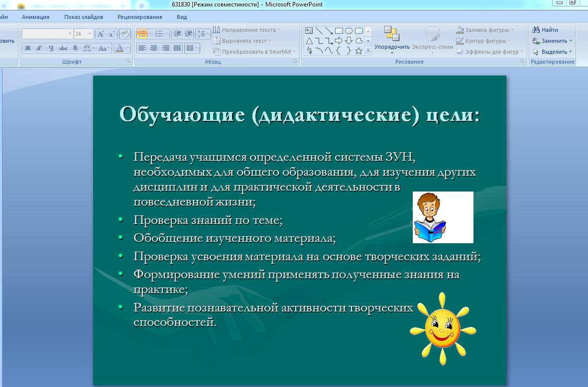Open the Рецензирование tab
The height and width of the screenshot is (387, 588).
click(x=140, y=17)
